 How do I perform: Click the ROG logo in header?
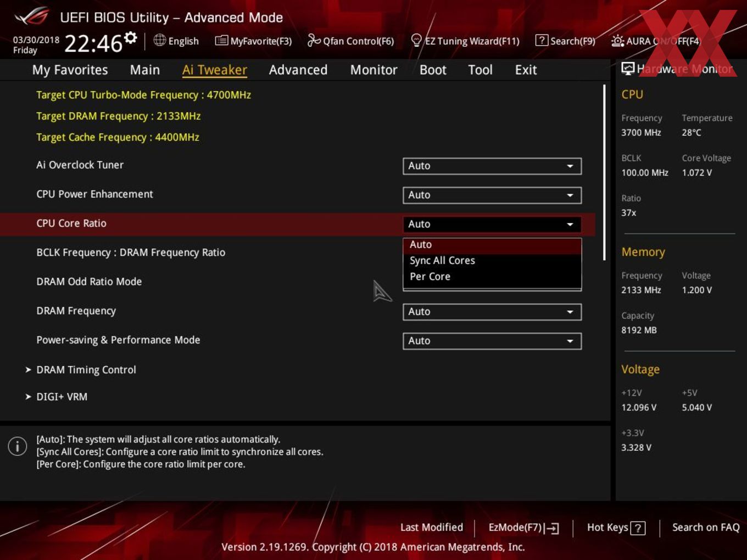tap(32, 16)
